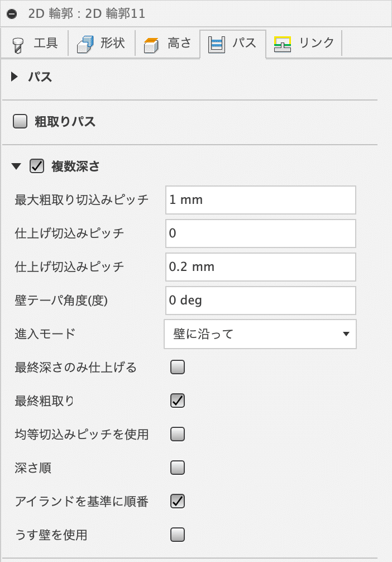The image size is (392, 562).
Task: Collapse the dialog with the round minus icon
Action: tap(12, 14)
